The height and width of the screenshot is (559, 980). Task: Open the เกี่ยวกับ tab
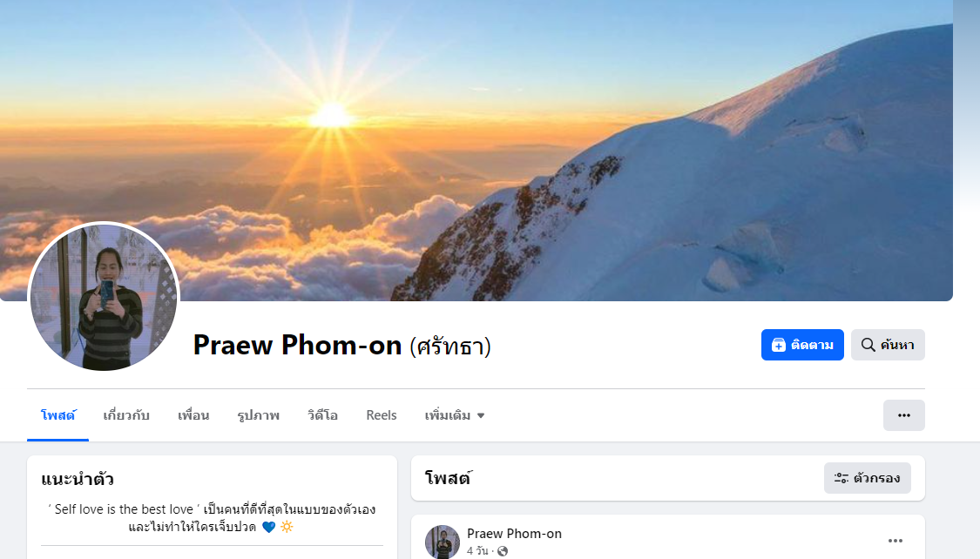[126, 415]
